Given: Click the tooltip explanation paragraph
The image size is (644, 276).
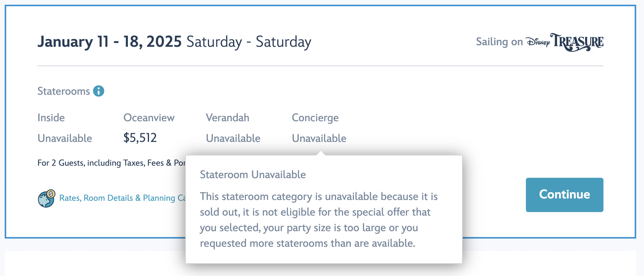Looking at the screenshot, I should coord(318,220).
